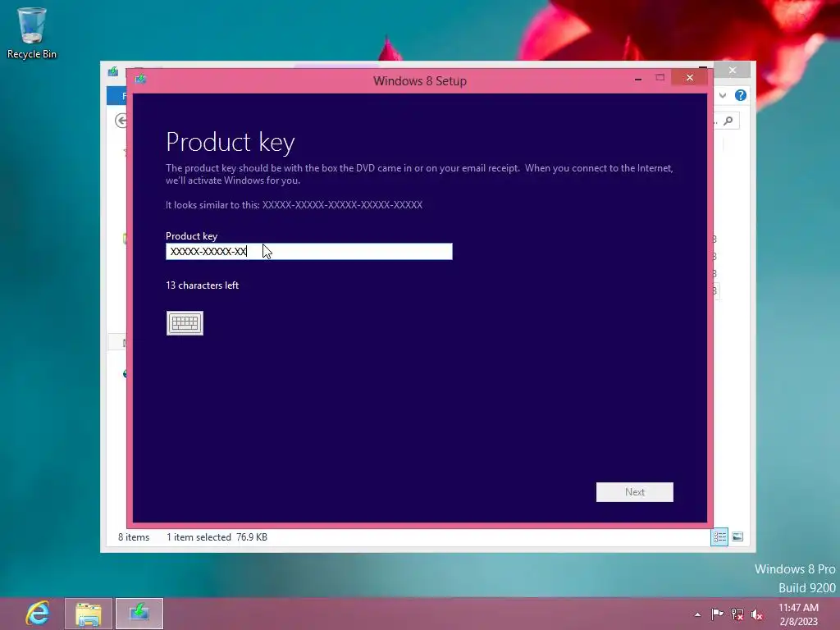The width and height of the screenshot is (840, 630).
Task: Show hidden system tray icons
Action: (x=697, y=614)
